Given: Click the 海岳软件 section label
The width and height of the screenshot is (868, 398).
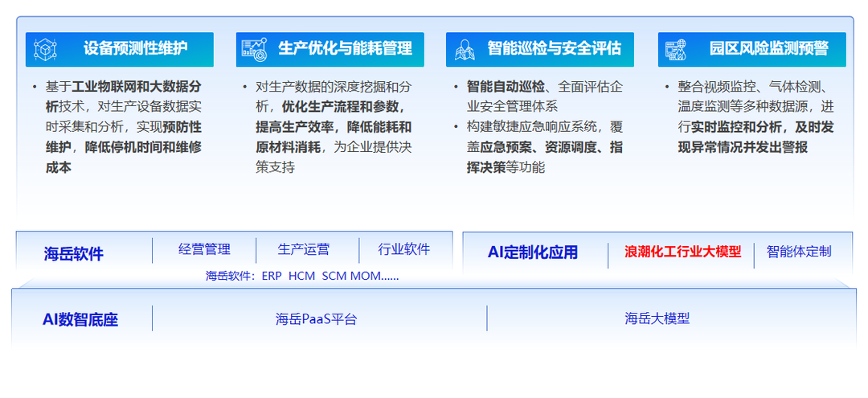Looking at the screenshot, I should (73, 254).
